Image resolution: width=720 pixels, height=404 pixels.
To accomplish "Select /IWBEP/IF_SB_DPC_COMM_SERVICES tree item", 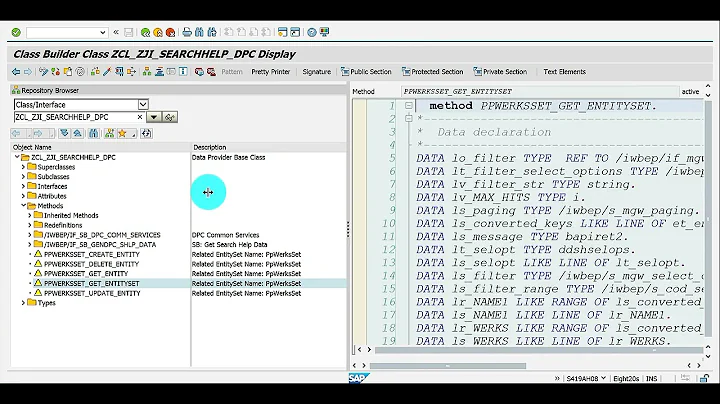I will point(102,235).
